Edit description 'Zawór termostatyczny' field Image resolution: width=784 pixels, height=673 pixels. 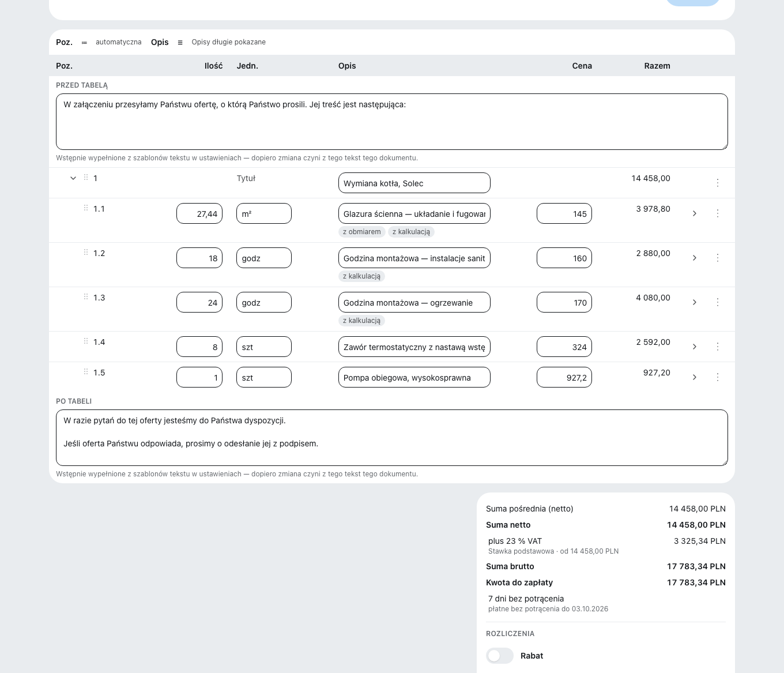click(414, 347)
